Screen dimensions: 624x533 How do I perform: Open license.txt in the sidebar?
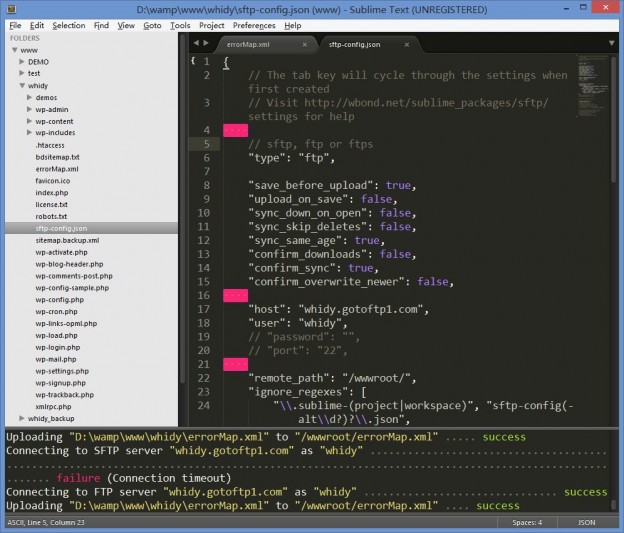pos(51,205)
